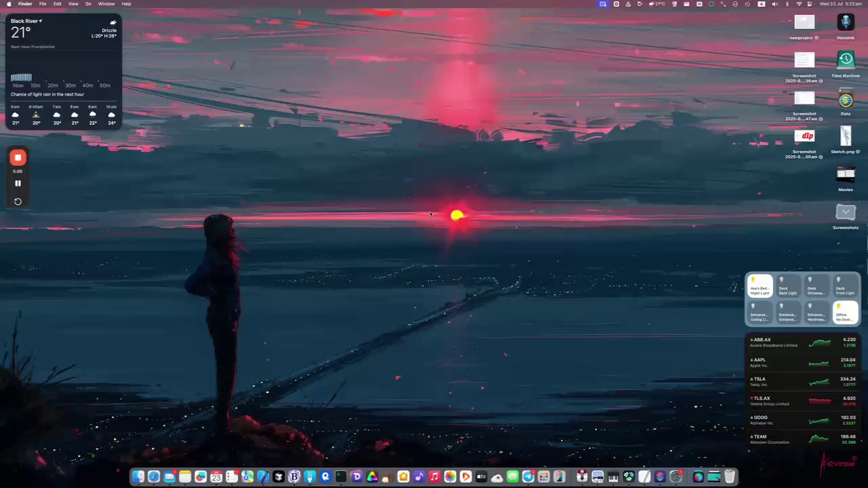Viewport: 868px width, 488px height.
Task: Open the Photos app in Dock
Action: 450,476
